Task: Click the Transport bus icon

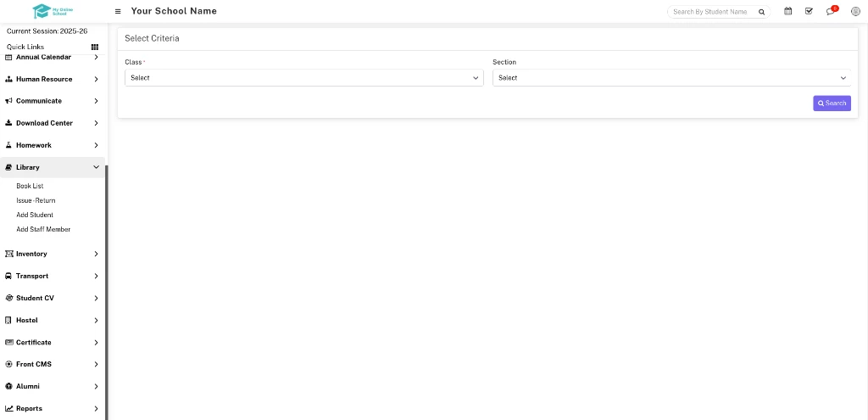Action: pyautogui.click(x=8, y=276)
